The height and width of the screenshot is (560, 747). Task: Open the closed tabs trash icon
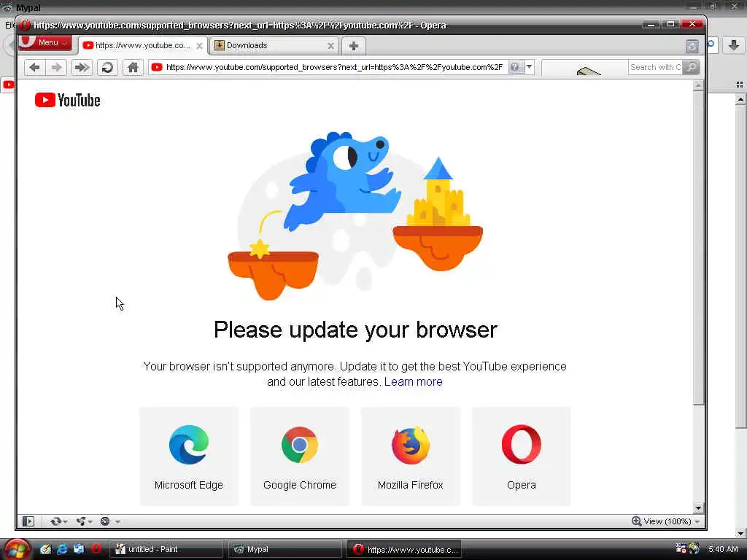tap(692, 46)
